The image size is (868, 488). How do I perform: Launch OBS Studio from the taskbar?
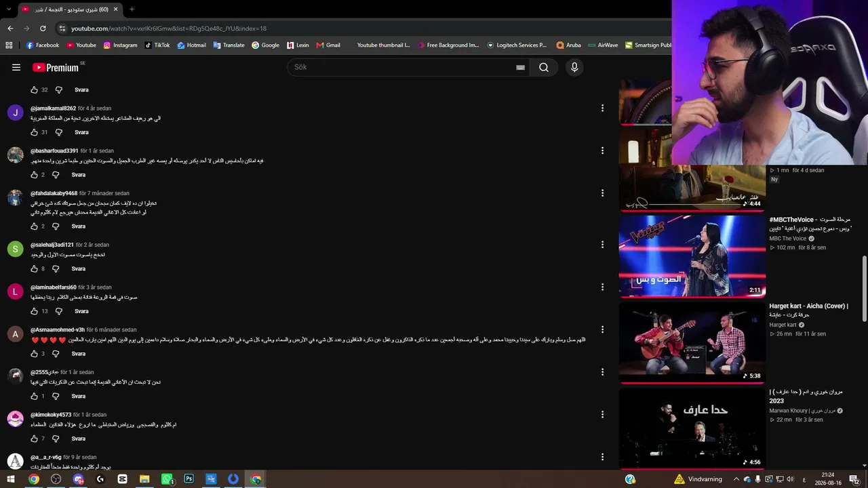[56, 479]
